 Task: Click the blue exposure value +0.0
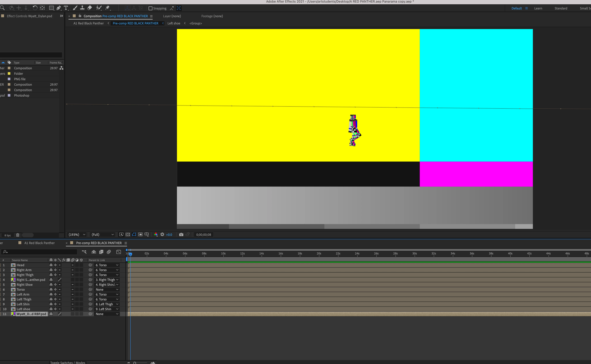169,234
